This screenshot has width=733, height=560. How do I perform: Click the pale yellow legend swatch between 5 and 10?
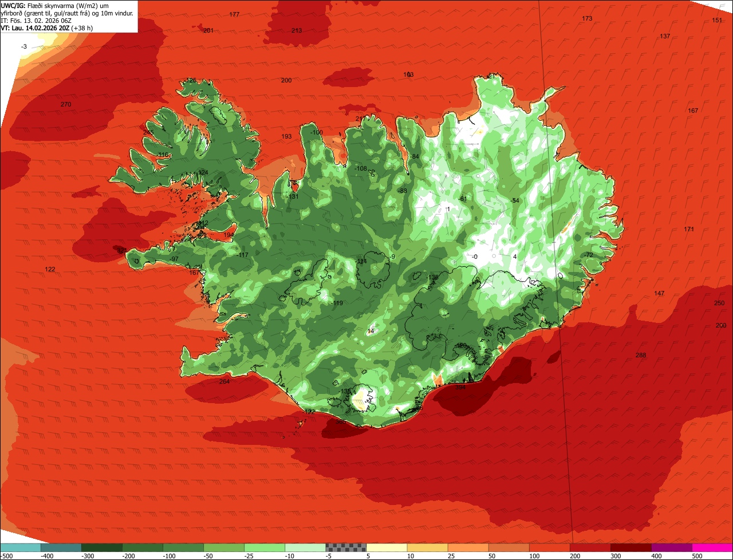coord(387,547)
